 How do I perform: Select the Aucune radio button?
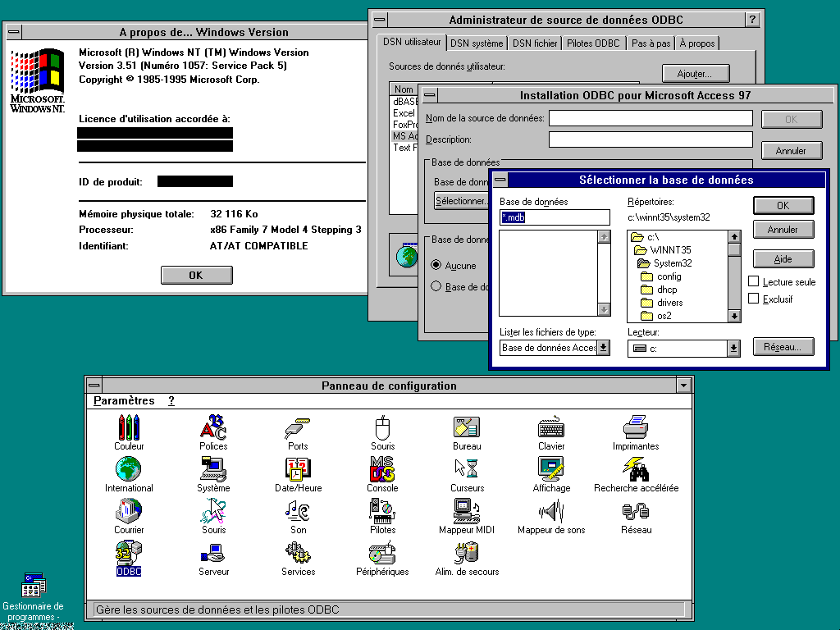436,265
